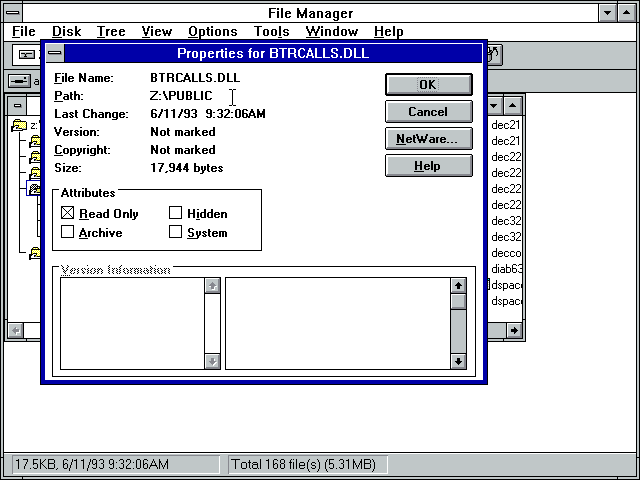The image size is (640, 480).
Task: Open the Tree menu
Action: (x=111, y=31)
